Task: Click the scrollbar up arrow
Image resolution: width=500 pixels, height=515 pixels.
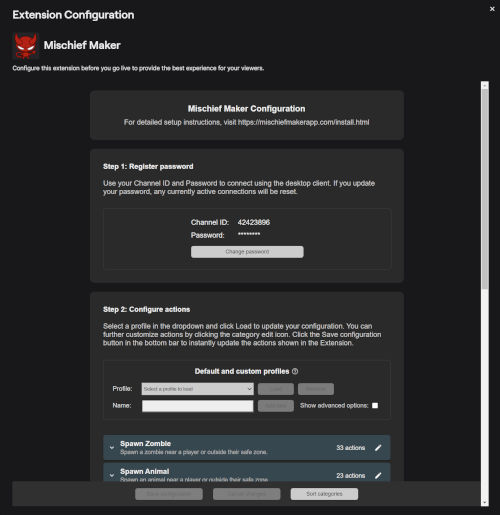Action: [x=485, y=86]
